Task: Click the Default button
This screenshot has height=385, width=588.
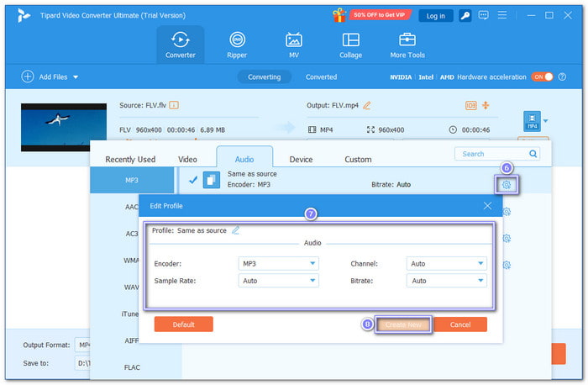Action: pos(183,324)
